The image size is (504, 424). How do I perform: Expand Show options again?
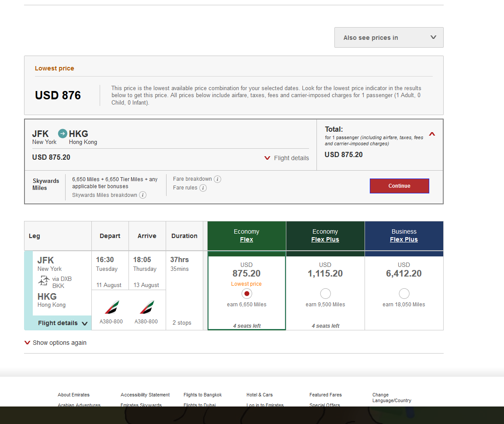pos(55,343)
